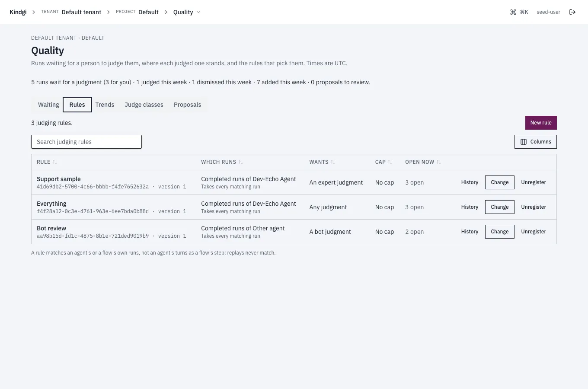Open the Proposals tab

coord(188,105)
